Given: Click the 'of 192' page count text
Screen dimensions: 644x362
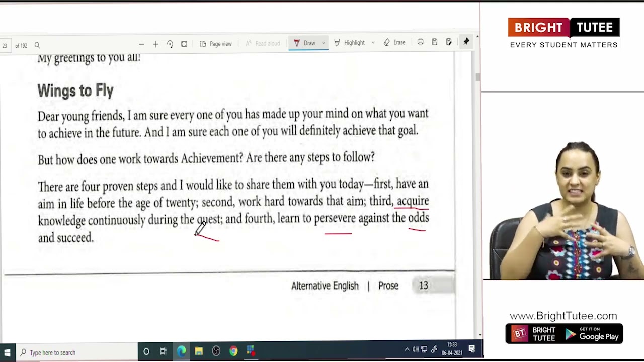Looking at the screenshot, I should click(x=21, y=46).
